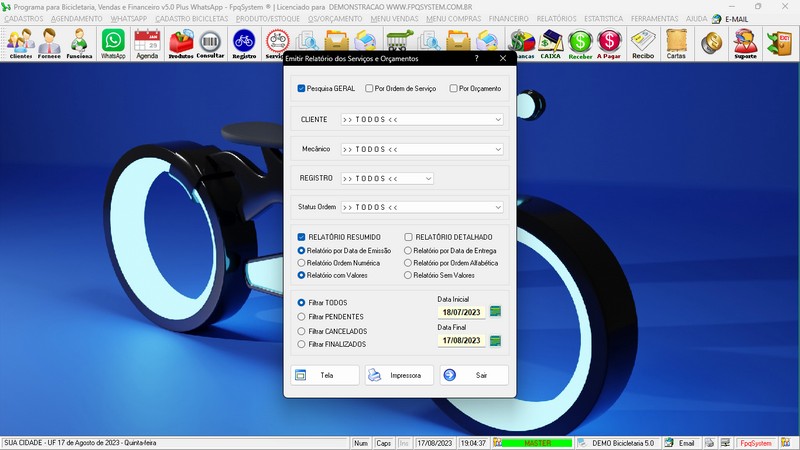Click the Suporte toolbar icon
Screen dimensions: 800x450
click(x=744, y=43)
